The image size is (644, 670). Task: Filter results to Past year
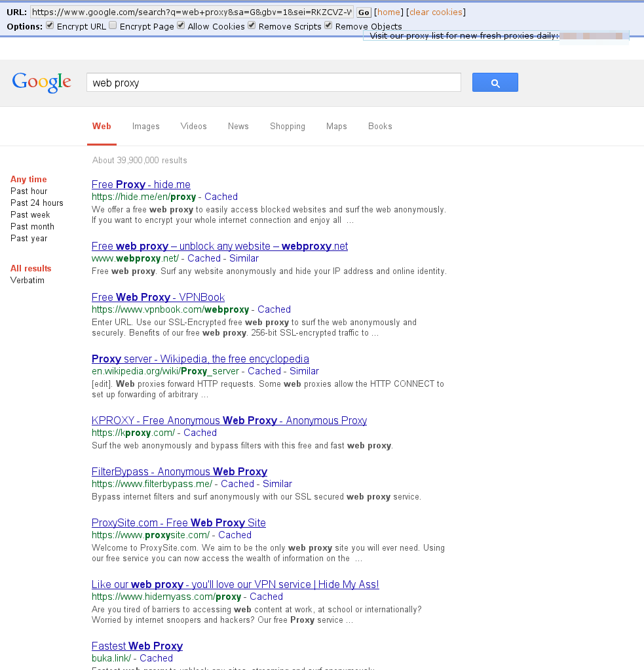click(x=29, y=239)
